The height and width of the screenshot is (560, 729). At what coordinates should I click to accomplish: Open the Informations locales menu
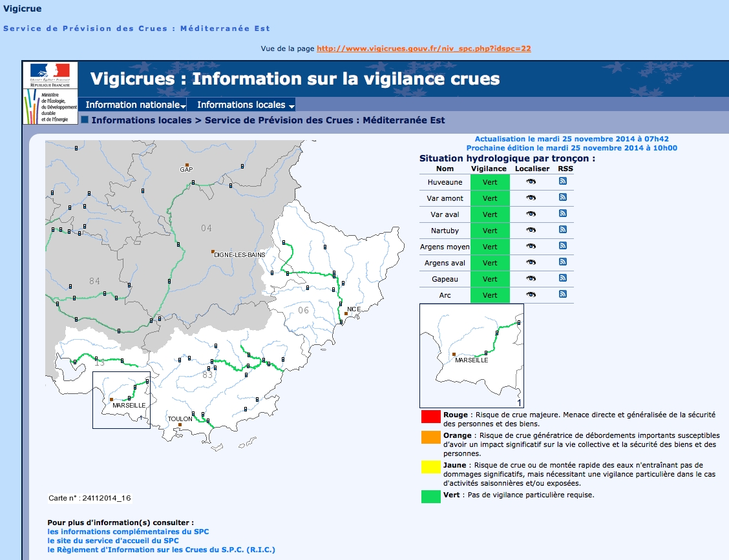[x=241, y=105]
